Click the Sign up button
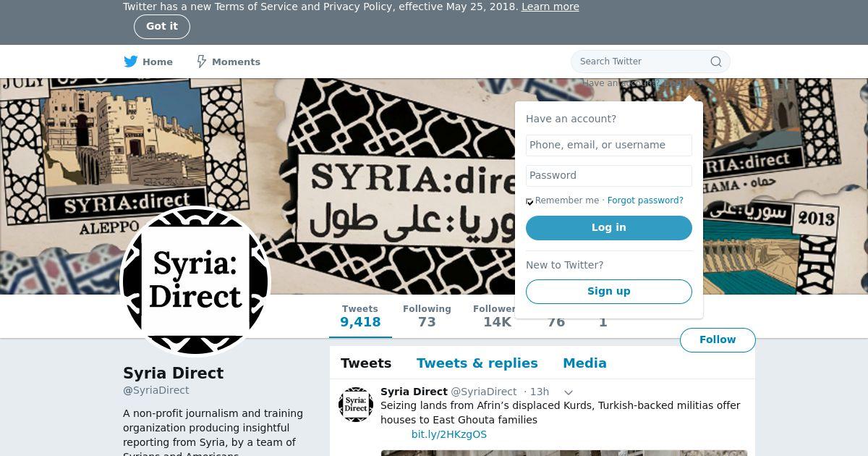 [x=609, y=291]
